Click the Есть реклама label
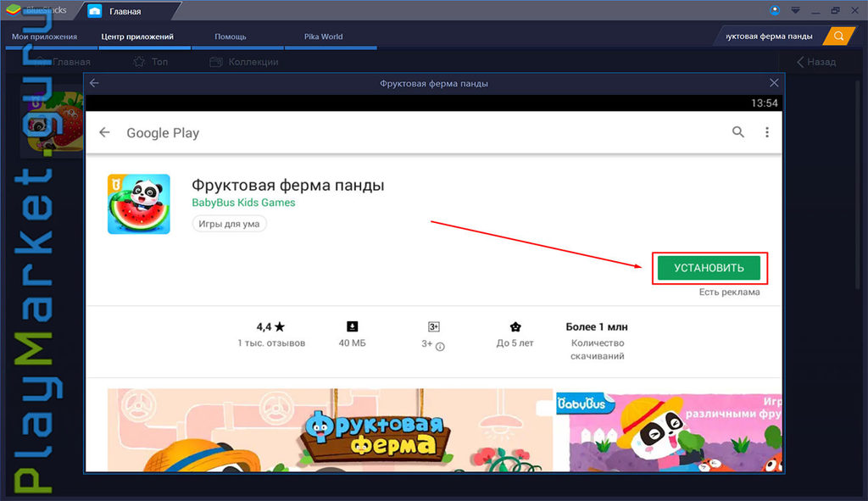Screen dimensions: 868x501 click(729, 292)
